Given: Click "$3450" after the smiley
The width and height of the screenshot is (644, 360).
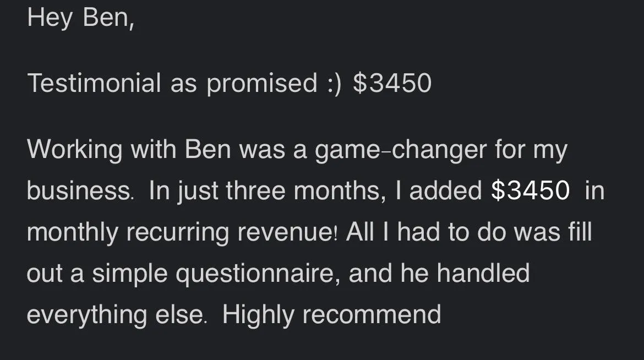Looking at the screenshot, I should tap(392, 84).
